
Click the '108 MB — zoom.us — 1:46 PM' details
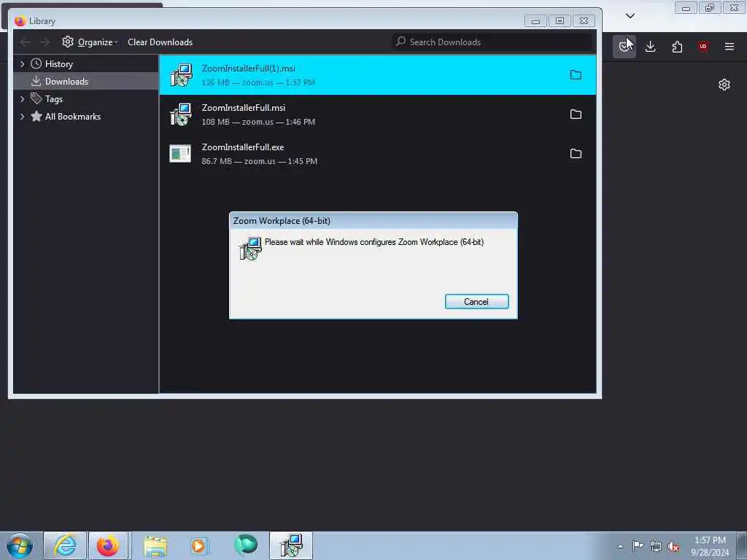tap(258, 122)
